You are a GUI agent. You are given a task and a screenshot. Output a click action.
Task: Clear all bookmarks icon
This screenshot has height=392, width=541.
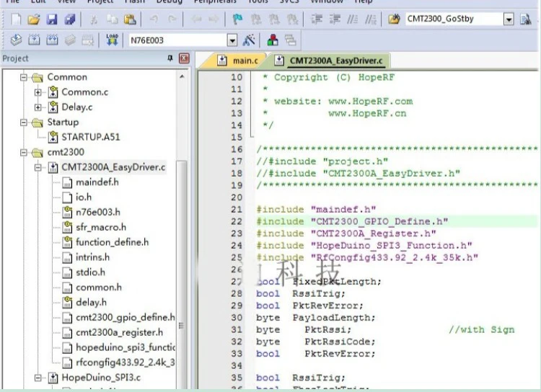[x=292, y=19]
